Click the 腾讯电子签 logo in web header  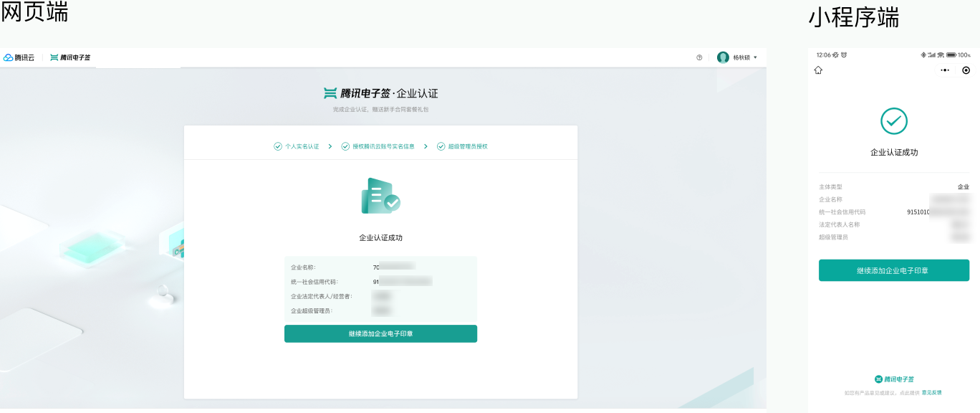[x=70, y=57]
